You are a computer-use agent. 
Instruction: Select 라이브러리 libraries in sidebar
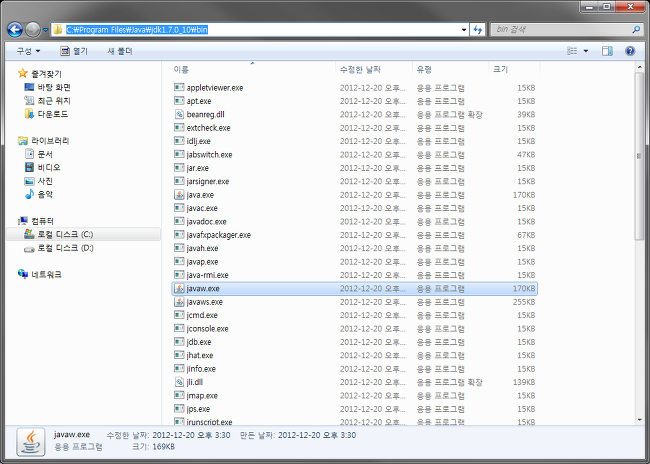[44, 141]
